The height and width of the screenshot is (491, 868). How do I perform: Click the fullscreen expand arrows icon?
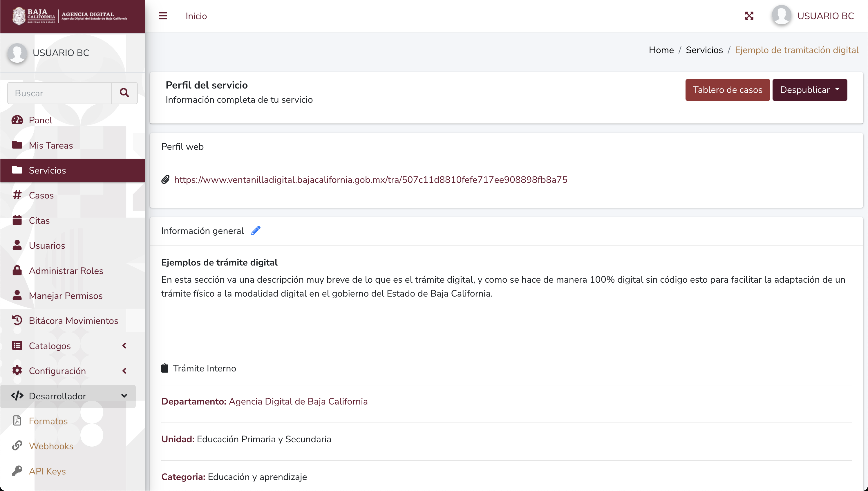pos(749,16)
